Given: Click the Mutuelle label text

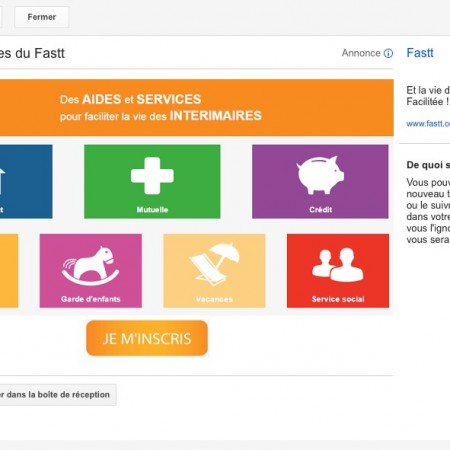Looking at the screenshot, I should click(x=152, y=210).
